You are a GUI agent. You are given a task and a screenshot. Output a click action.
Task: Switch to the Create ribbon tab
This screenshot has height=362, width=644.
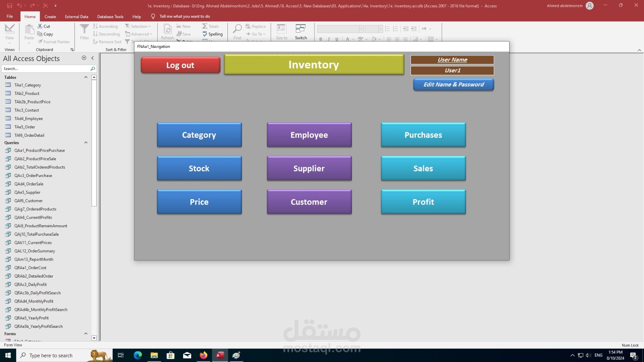pyautogui.click(x=50, y=16)
